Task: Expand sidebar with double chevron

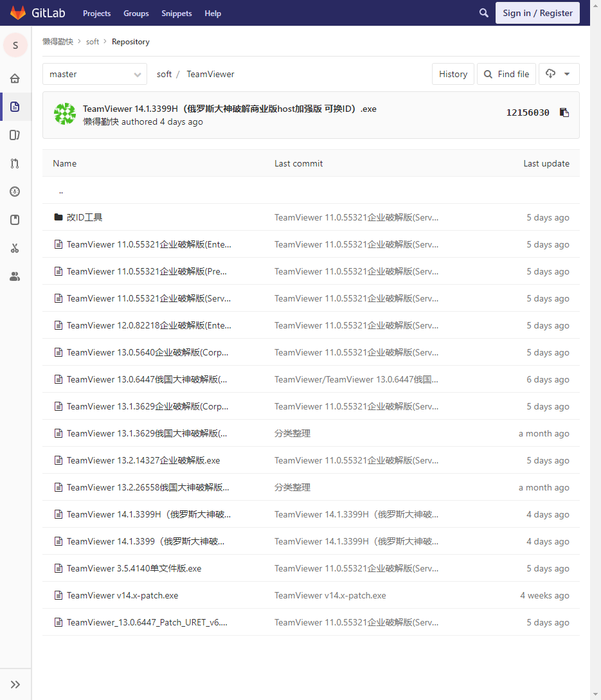Action: point(15,685)
